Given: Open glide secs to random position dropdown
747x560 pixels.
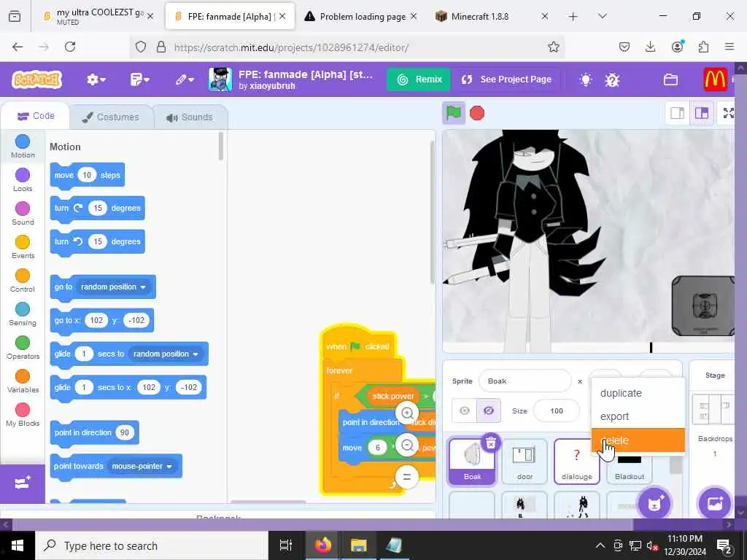Looking at the screenshot, I should click(166, 354).
